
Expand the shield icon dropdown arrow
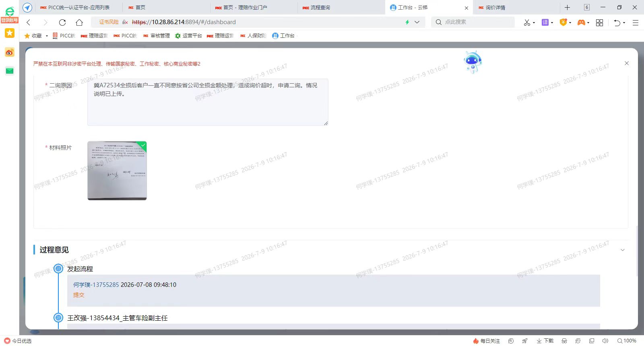click(x=570, y=23)
